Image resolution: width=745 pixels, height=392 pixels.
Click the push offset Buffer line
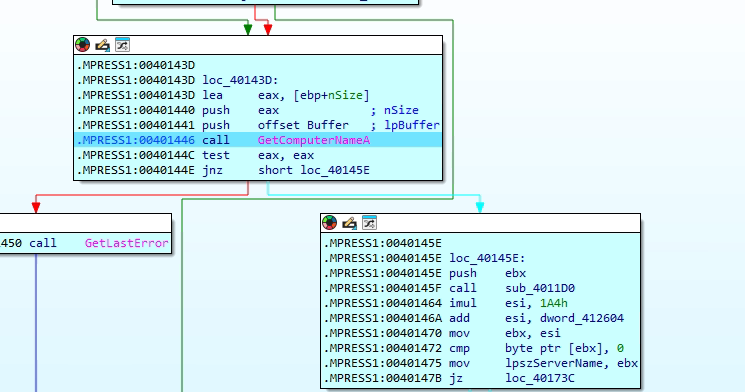tap(258, 125)
